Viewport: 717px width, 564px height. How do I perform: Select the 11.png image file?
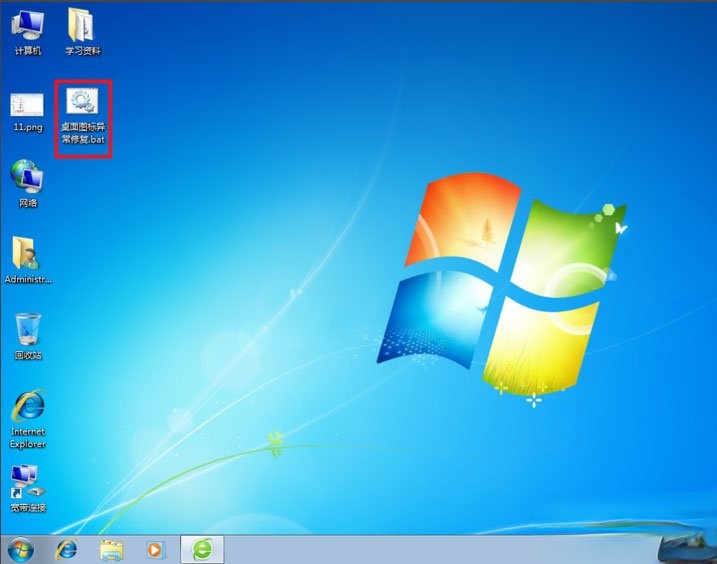pyautogui.click(x=27, y=112)
